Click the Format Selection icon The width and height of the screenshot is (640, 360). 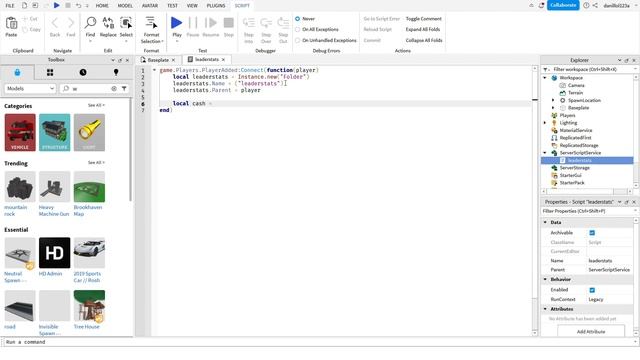(151, 23)
